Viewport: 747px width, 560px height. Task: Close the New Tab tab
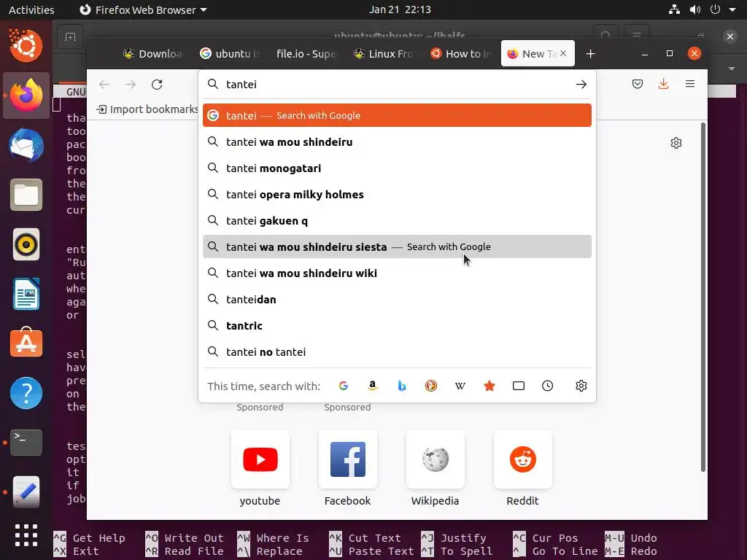tap(563, 53)
